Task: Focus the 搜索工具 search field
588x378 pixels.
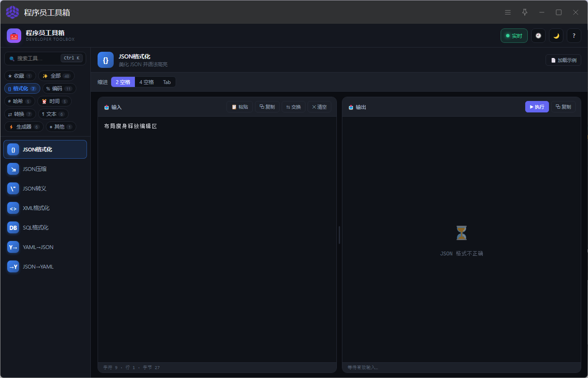Action: pos(45,58)
